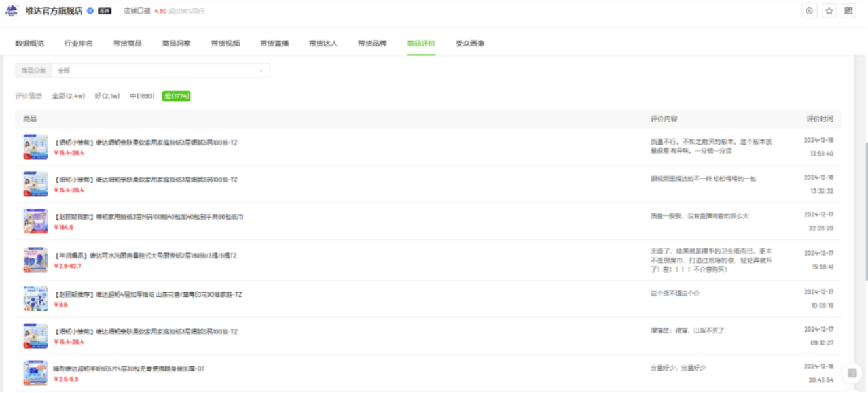Open the product title in the 13:32:32 review row
868x393 pixels.
(x=146, y=180)
